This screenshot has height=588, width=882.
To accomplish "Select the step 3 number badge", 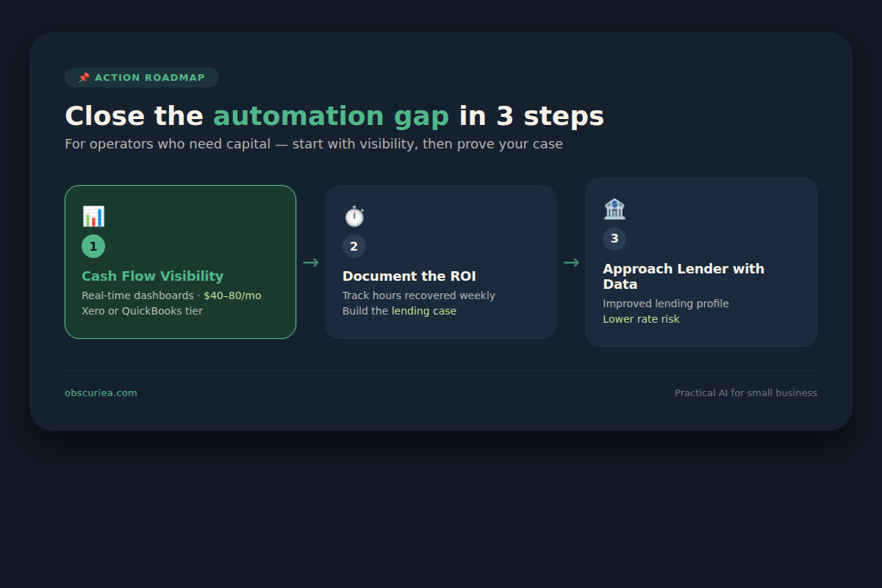I will (614, 239).
